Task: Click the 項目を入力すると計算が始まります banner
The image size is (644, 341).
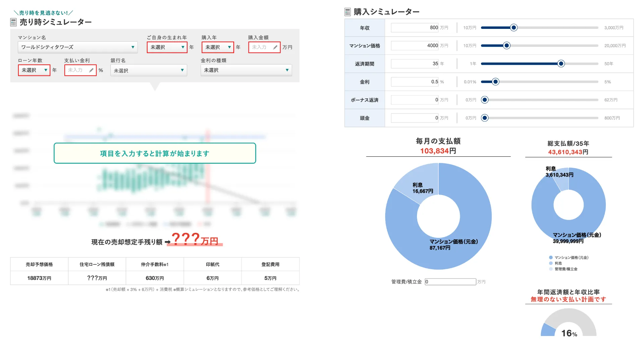Action: click(x=155, y=153)
